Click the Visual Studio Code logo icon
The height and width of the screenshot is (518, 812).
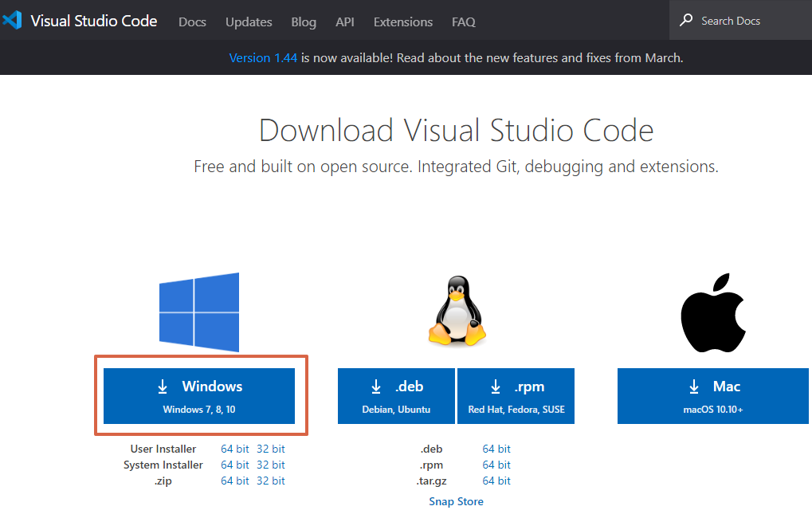click(x=12, y=20)
